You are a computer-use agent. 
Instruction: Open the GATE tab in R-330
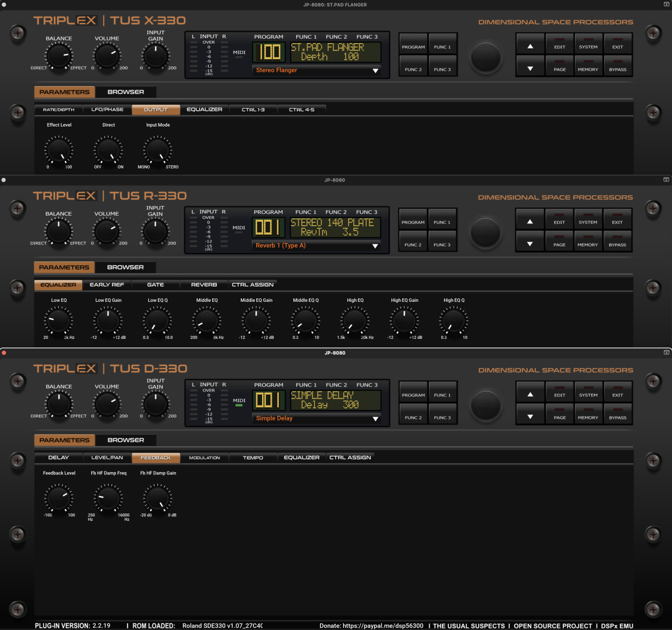(156, 285)
